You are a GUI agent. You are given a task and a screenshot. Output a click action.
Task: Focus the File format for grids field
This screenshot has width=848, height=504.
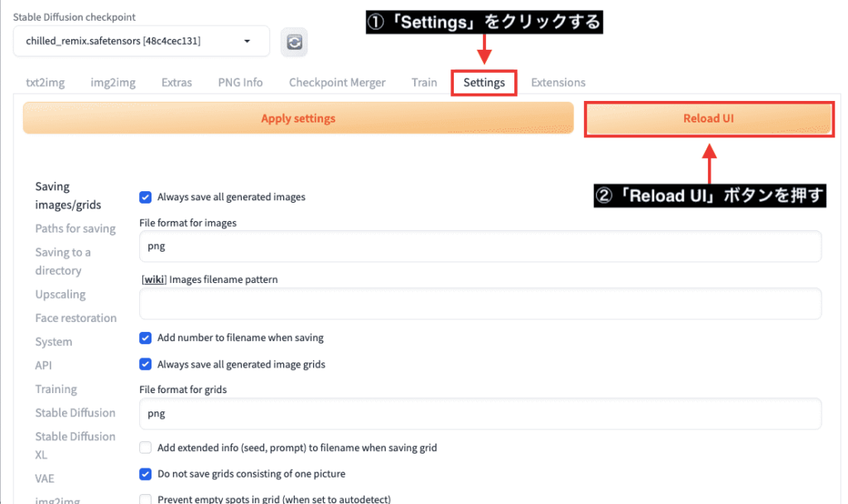pyautogui.click(x=480, y=414)
